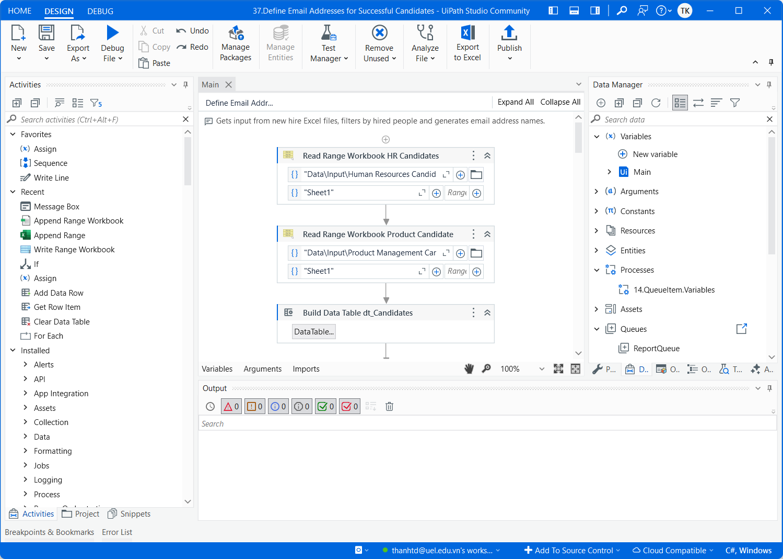Pin the Activities panel
The image size is (783, 559).
coord(186,85)
